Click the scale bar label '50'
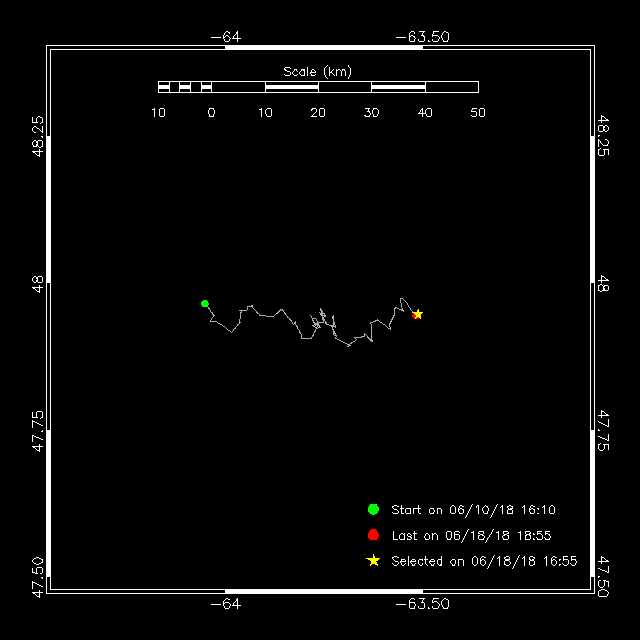 [478, 113]
